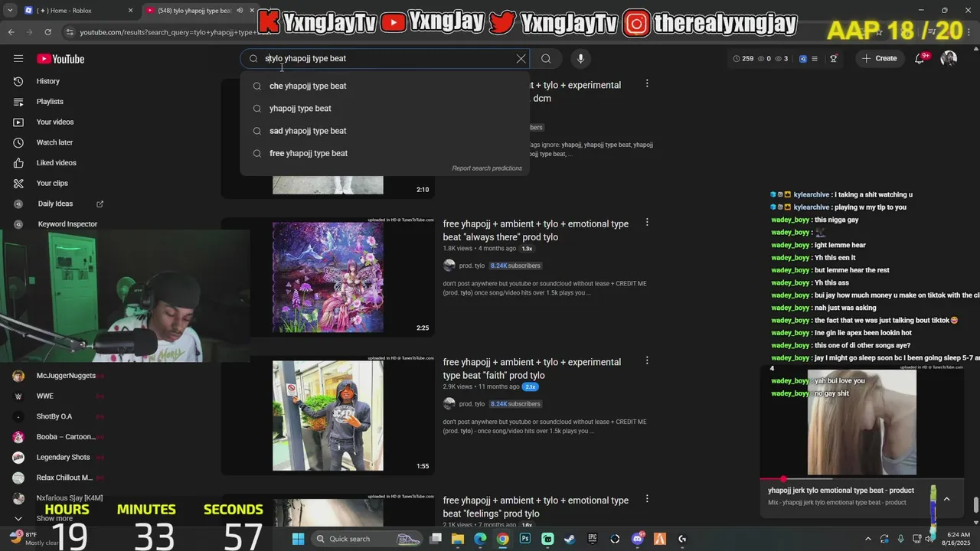Open Playlists in the sidebar
The height and width of the screenshot is (551, 980).
50,102
